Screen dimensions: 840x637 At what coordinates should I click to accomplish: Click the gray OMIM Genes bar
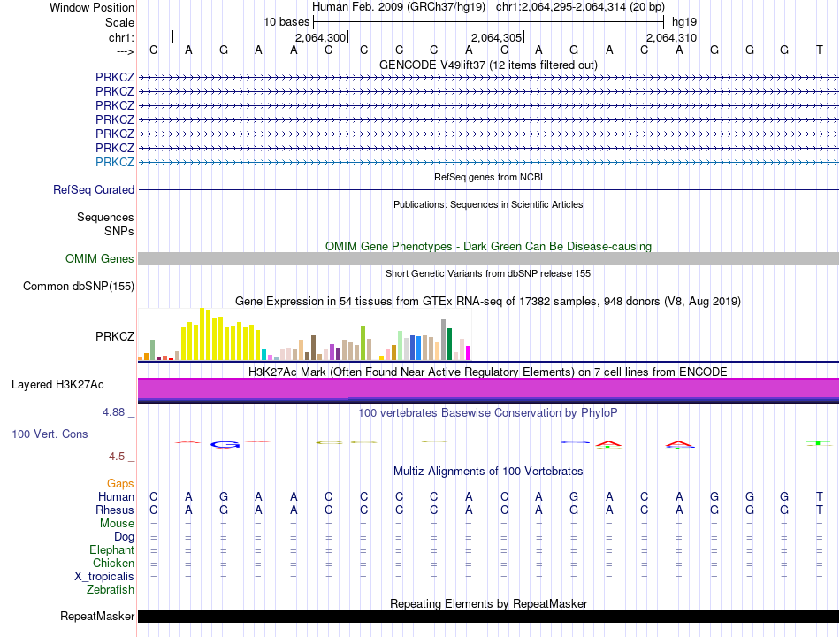pyautogui.click(x=488, y=258)
